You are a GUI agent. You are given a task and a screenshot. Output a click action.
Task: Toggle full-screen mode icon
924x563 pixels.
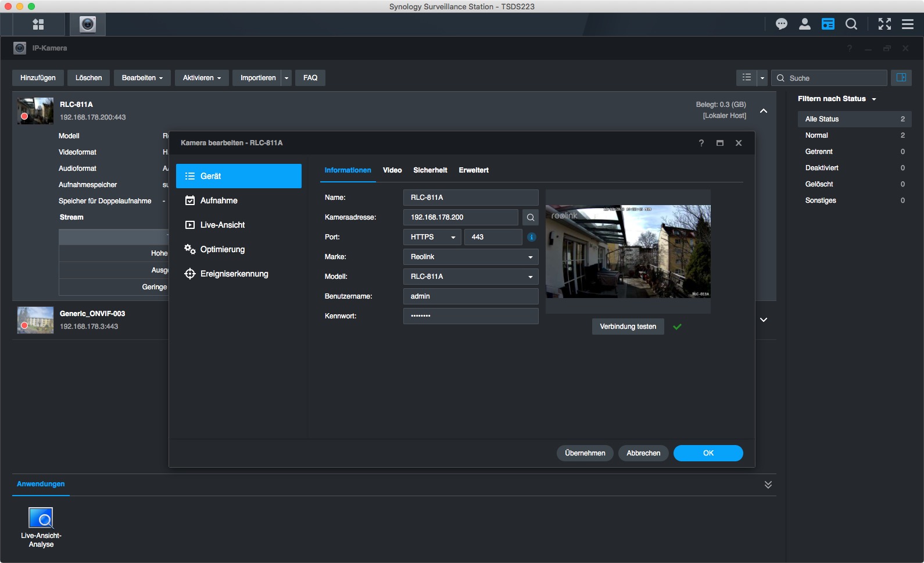point(884,24)
